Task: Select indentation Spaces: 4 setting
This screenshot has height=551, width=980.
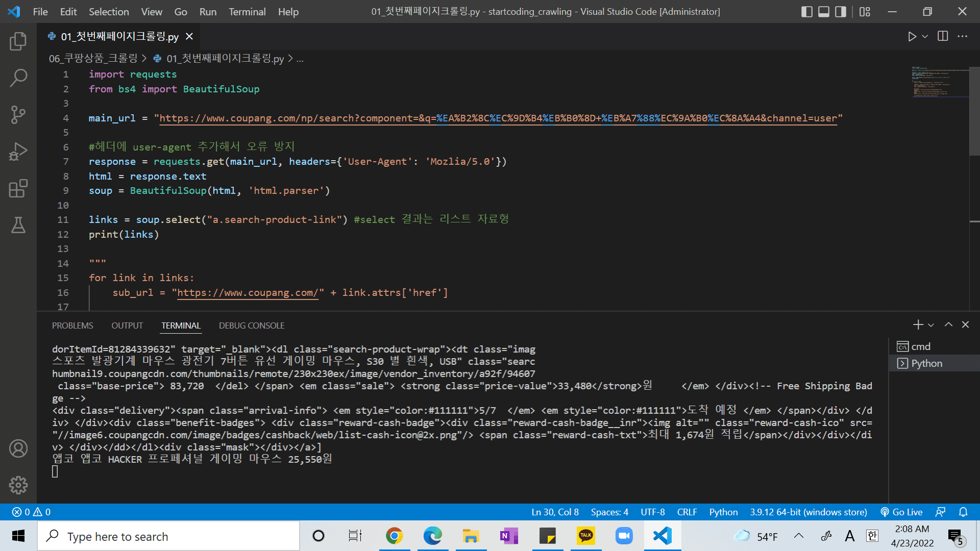Action: pos(609,512)
